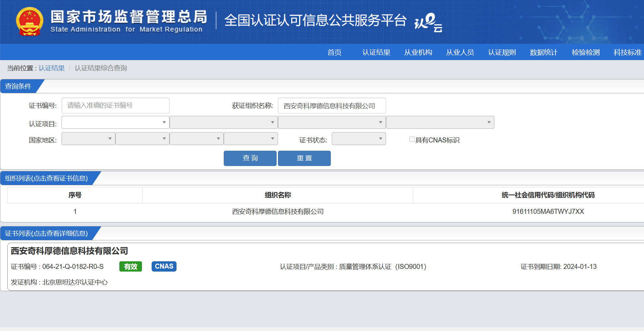Select organization row 西安奇科厚德信息科技有限公司 in the table
Image resolution: width=644 pixels, height=331 pixels.
pos(278,211)
